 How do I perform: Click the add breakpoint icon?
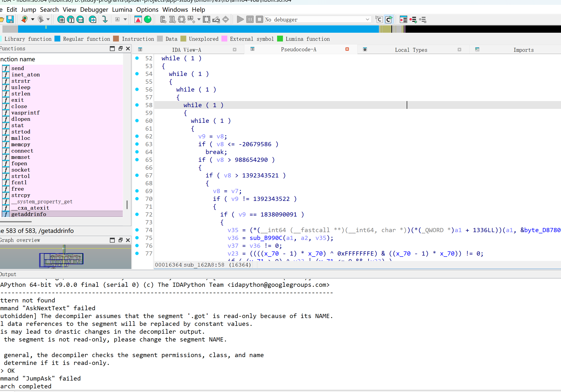pyautogui.click(x=413, y=20)
